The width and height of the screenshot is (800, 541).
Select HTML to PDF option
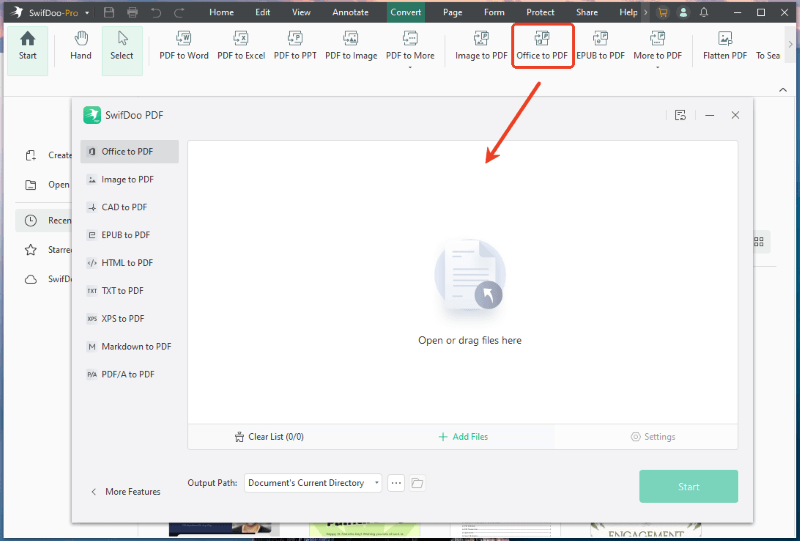[x=130, y=263]
